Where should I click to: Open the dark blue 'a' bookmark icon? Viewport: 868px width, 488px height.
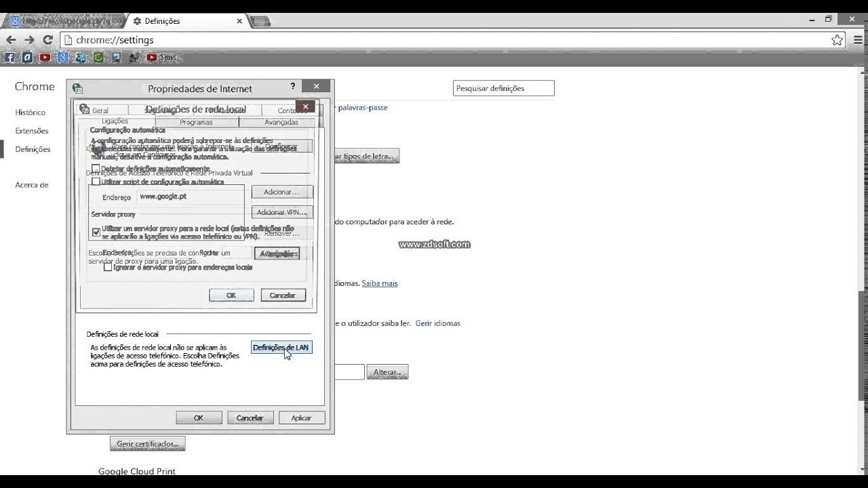(x=27, y=58)
